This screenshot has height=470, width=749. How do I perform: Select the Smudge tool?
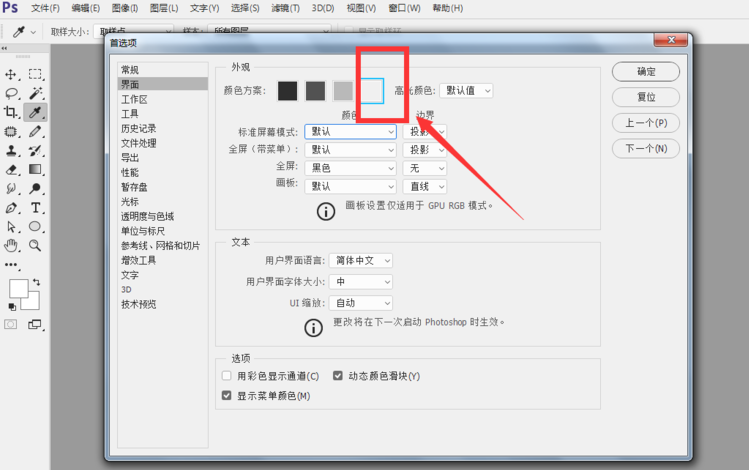tap(11, 188)
